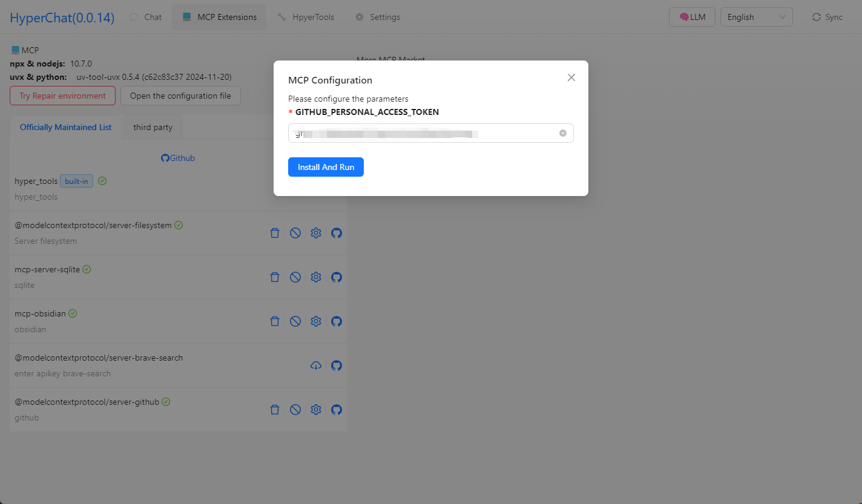This screenshot has height=504, width=862.
Task: Click the green check next to mcp-server-sqlite
Action: [x=87, y=269]
